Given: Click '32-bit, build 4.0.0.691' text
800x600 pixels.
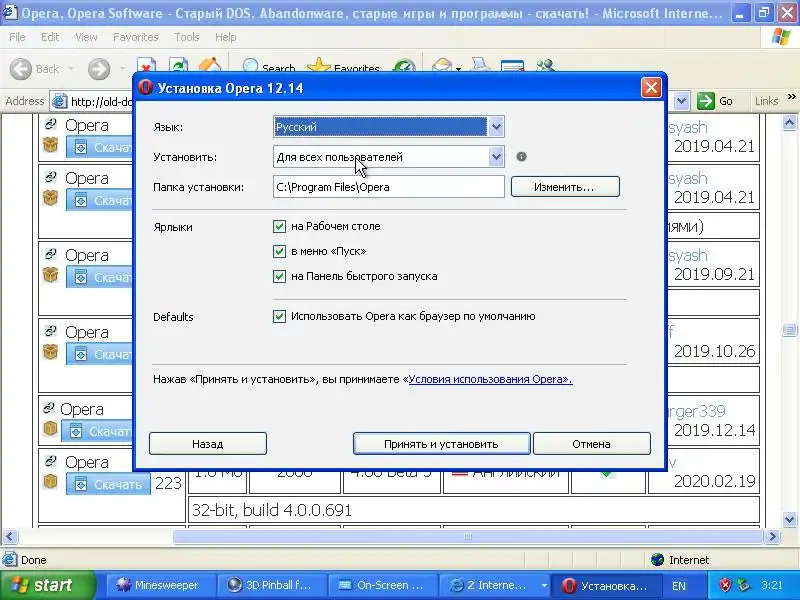Looking at the screenshot, I should [x=271, y=510].
